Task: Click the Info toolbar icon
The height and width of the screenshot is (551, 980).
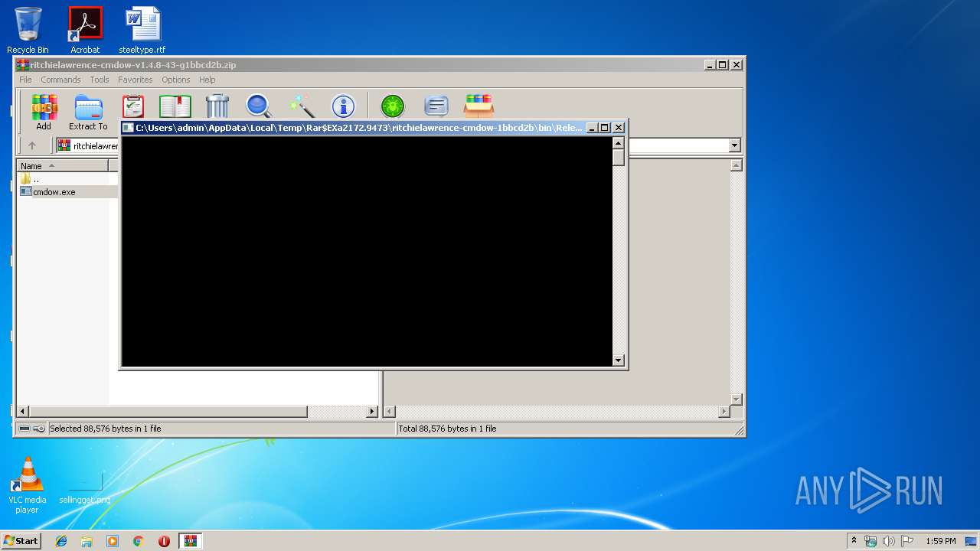Action: coord(343,106)
